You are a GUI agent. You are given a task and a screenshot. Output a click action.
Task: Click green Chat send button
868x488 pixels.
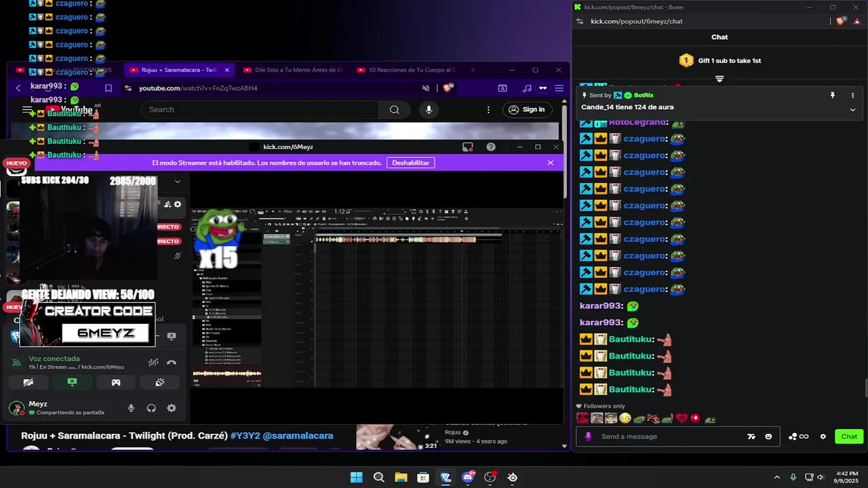pyautogui.click(x=849, y=436)
